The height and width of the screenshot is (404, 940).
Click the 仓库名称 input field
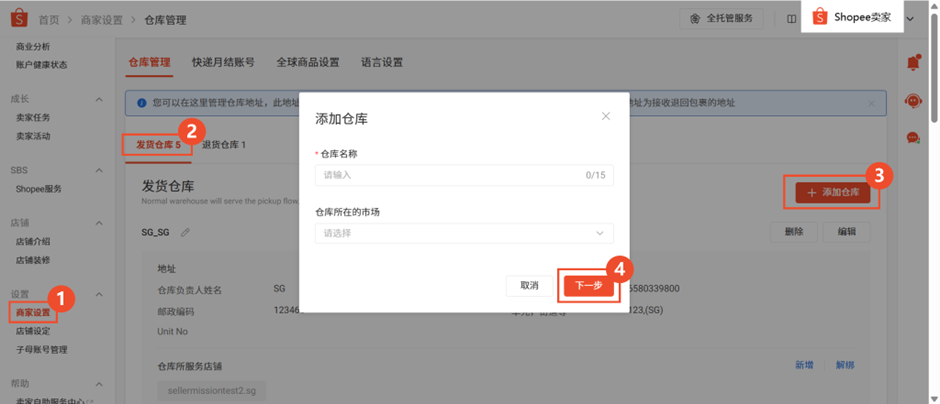(448, 175)
